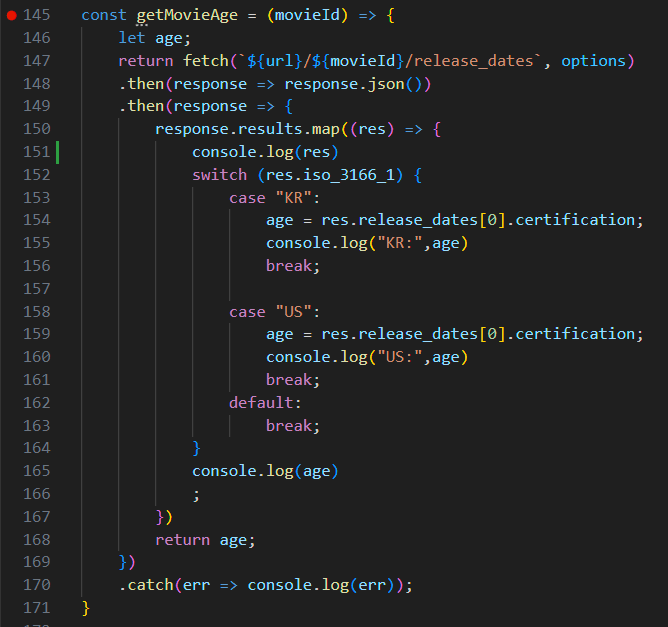Click line number 151 in the gutter
Image resolution: width=668 pixels, height=627 pixels.
click(x=37, y=152)
